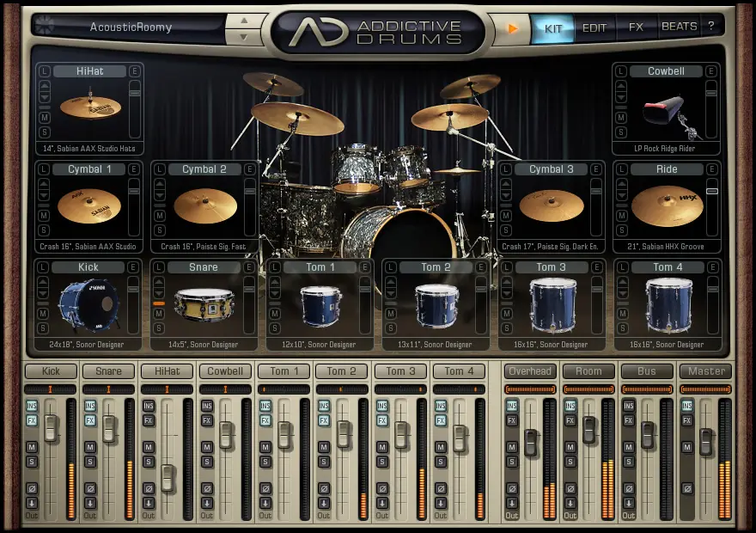Screen dimensions: 756x533
Task: Choose next Tom 1 with down arrow
Action: pos(275,293)
